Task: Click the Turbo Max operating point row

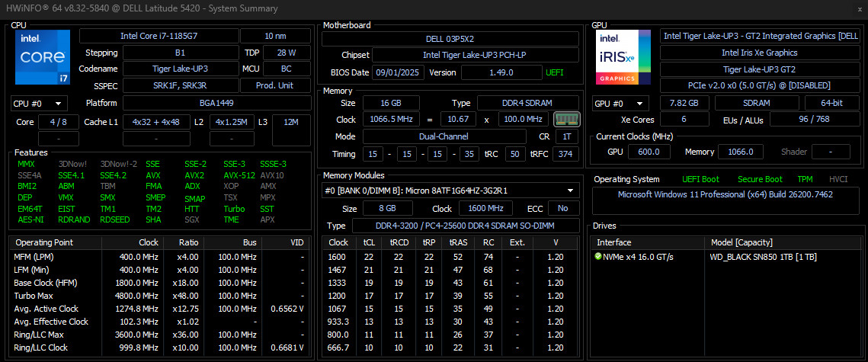Action: click(159, 296)
